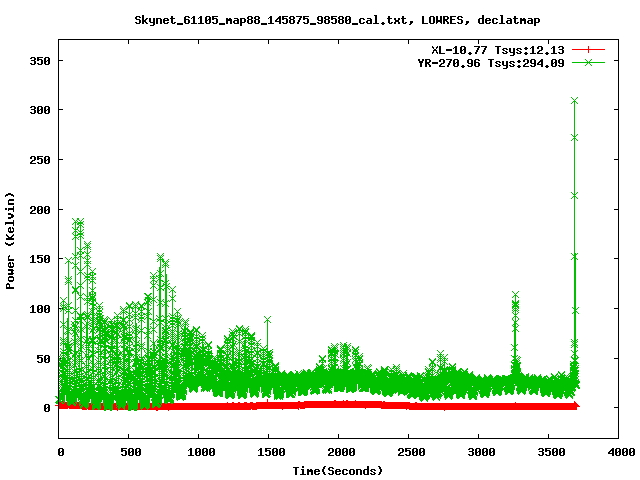Click the Power (Kelvin) y-axis label
The width and height of the screenshot is (640, 480).
tap(11, 239)
